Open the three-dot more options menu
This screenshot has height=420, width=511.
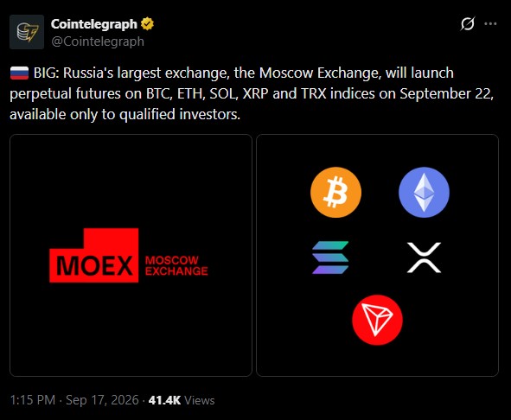pyautogui.click(x=490, y=24)
